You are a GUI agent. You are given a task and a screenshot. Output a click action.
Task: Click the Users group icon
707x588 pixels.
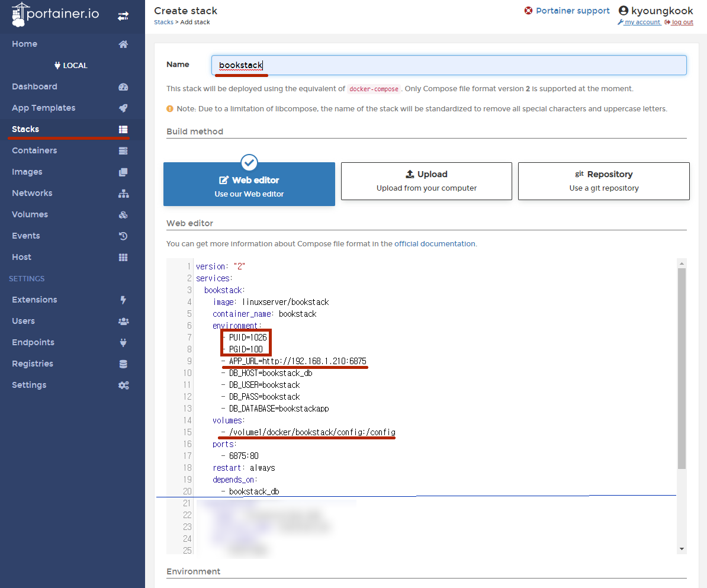click(123, 321)
